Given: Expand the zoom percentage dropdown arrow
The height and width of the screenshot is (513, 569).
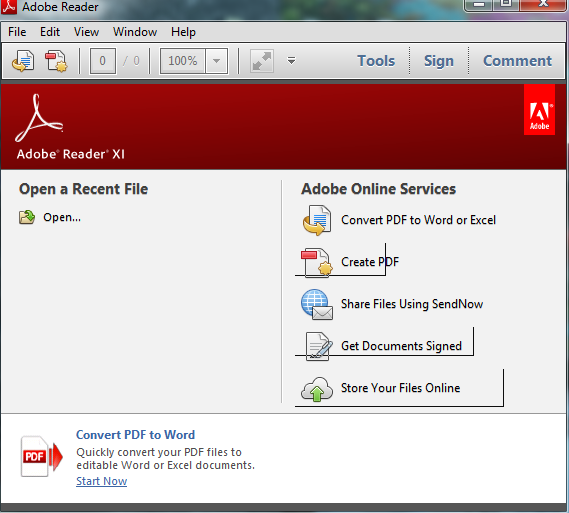Looking at the screenshot, I should coord(217,61).
